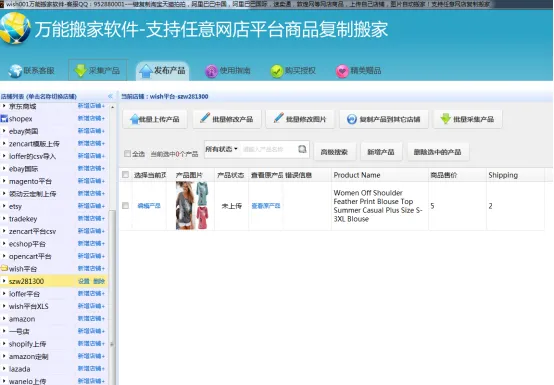Select the 一号店 platform entry
Image resolution: width=554 pixels, height=385 pixels.
click(19, 331)
